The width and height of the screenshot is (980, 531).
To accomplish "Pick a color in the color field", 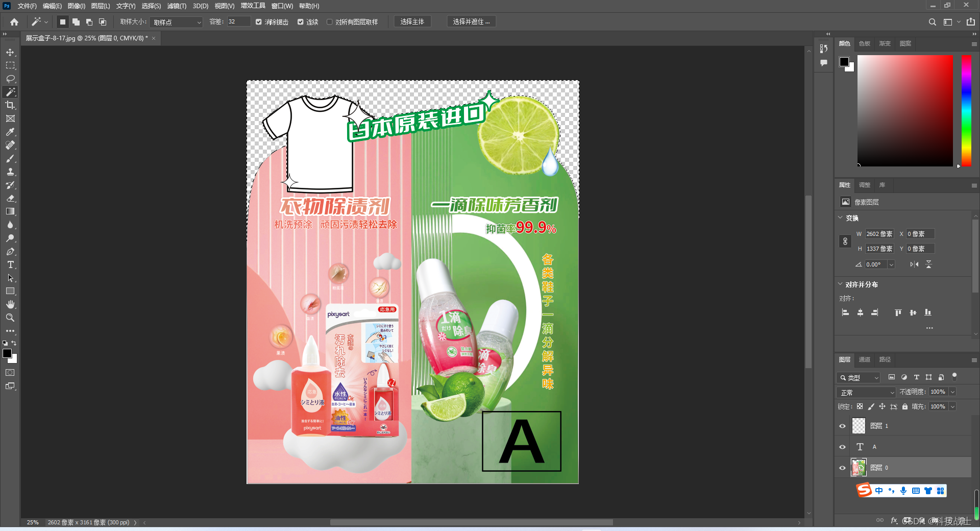I will pyautogui.click(x=905, y=110).
